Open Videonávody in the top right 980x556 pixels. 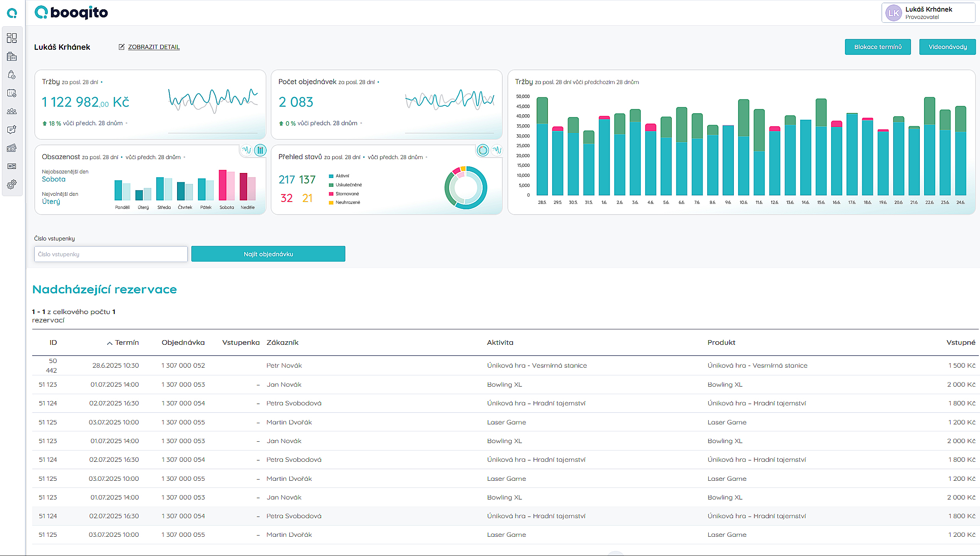click(948, 47)
